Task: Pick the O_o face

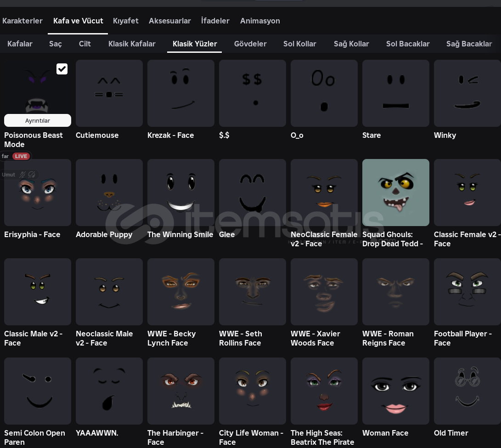Action: click(324, 93)
